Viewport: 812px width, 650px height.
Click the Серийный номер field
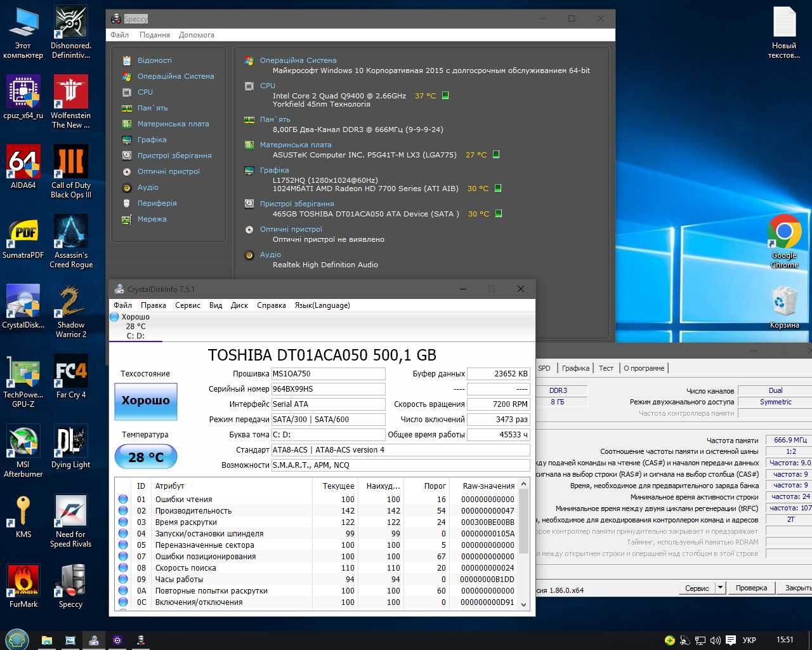[x=328, y=389]
